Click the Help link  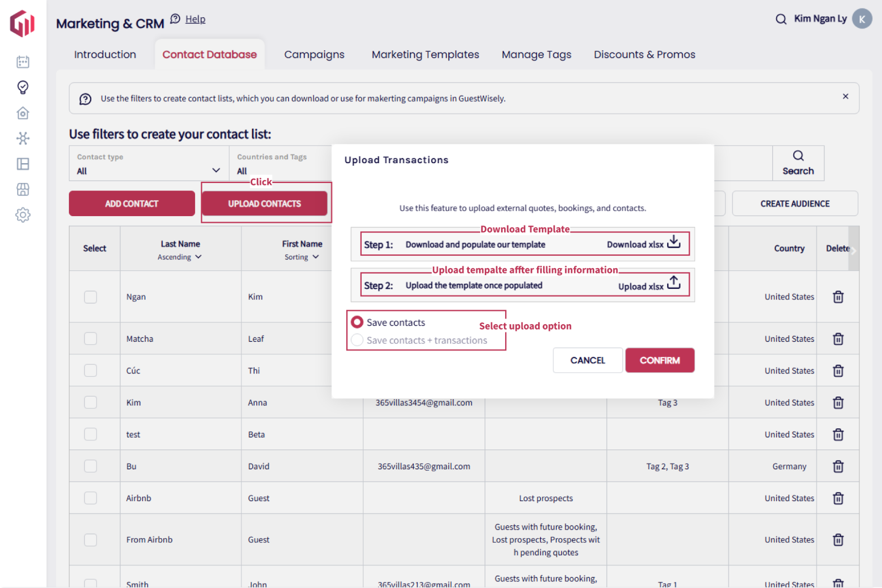click(x=195, y=19)
